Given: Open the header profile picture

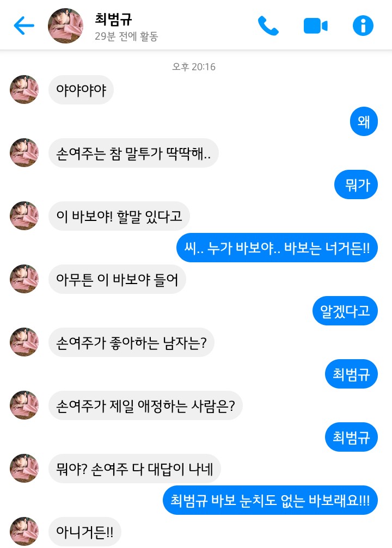Looking at the screenshot, I should 66,26.
